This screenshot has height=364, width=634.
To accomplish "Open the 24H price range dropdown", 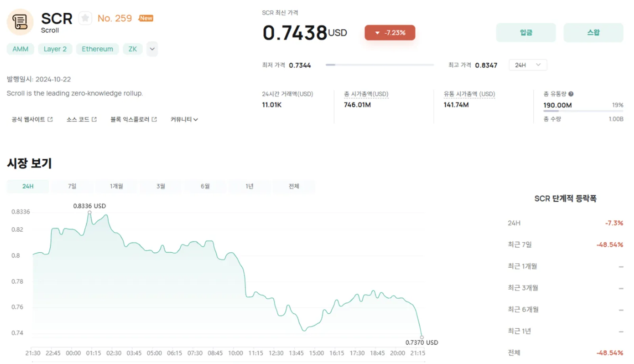I will point(528,65).
